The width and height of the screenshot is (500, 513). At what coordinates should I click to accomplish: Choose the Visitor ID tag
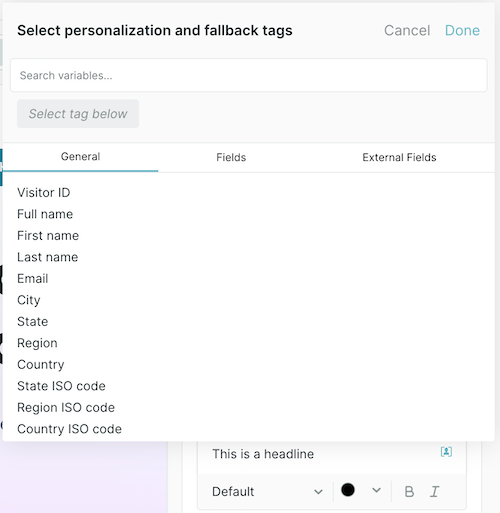coord(44,193)
